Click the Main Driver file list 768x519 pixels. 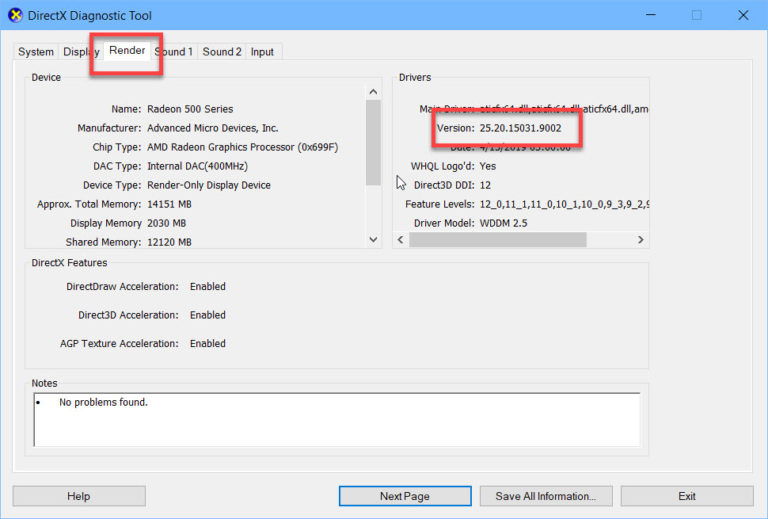tap(564, 109)
